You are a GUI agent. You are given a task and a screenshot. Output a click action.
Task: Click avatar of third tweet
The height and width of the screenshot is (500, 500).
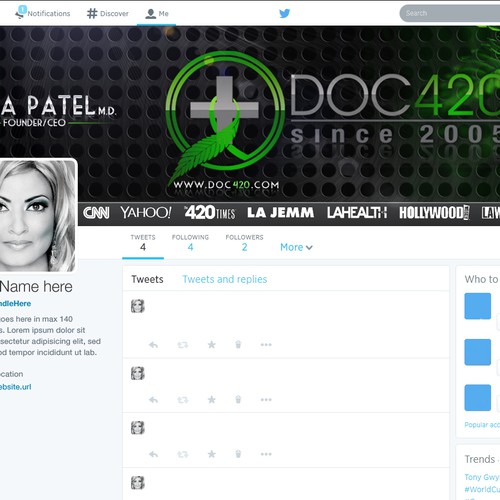[x=138, y=428]
